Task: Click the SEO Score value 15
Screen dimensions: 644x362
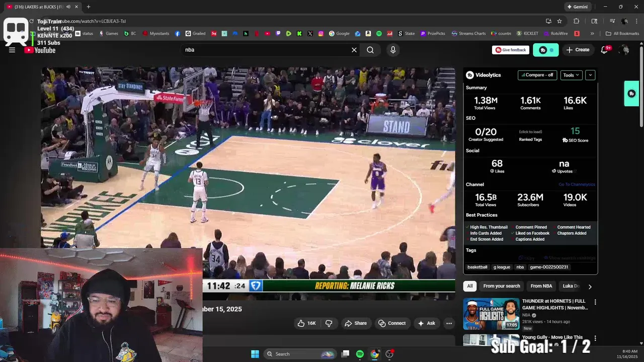Action: pyautogui.click(x=575, y=131)
